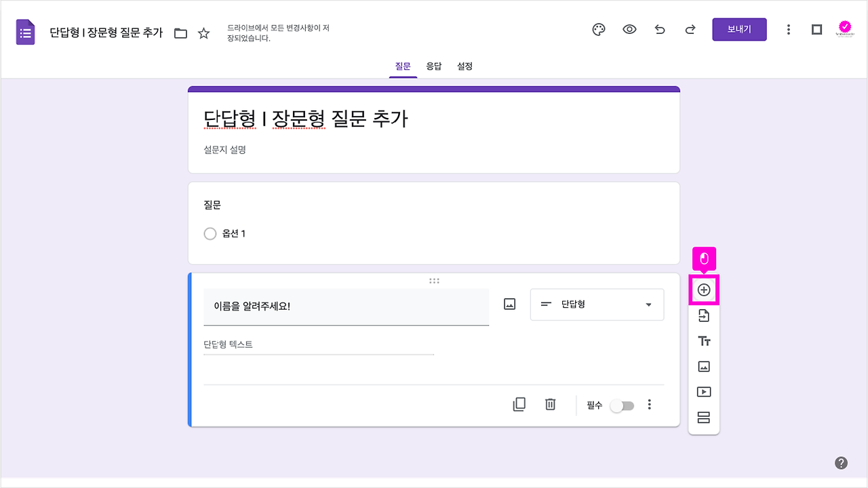The height and width of the screenshot is (488, 868).
Task: Click the import questions icon in the sidebar
Action: 703,314
